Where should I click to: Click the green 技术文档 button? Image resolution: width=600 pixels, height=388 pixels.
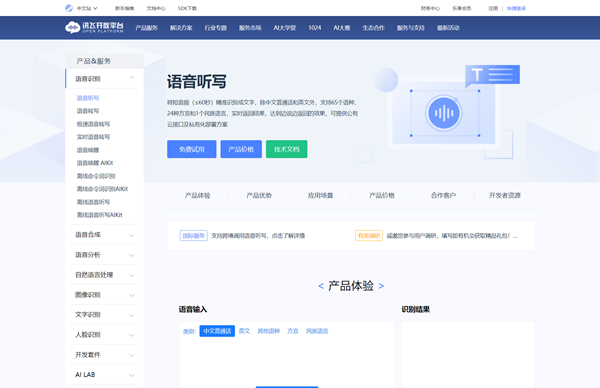(287, 149)
